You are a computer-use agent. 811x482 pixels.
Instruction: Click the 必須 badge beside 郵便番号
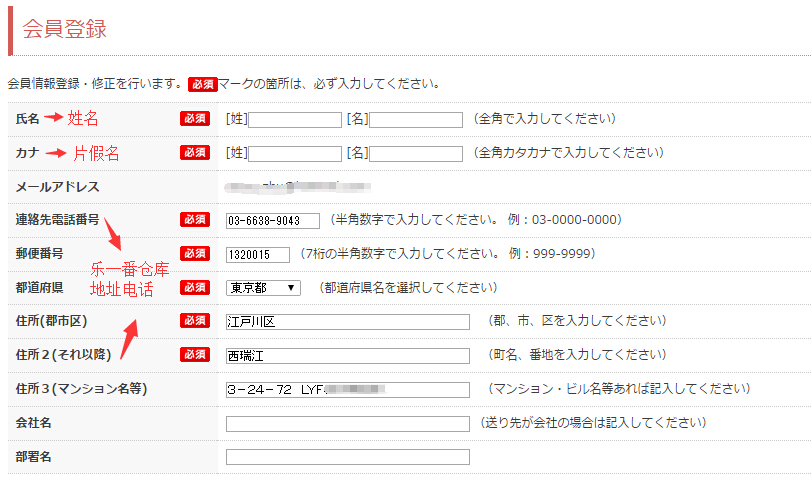[x=194, y=254]
